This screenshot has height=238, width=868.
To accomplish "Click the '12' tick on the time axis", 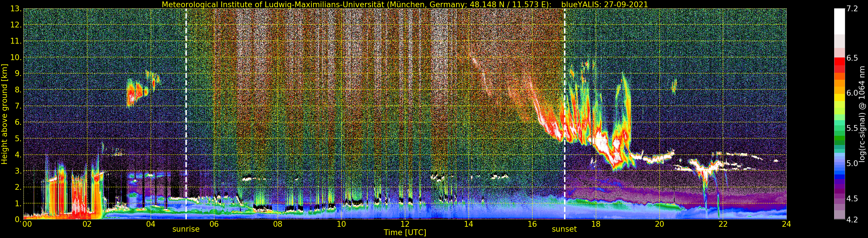I will (x=405, y=224).
